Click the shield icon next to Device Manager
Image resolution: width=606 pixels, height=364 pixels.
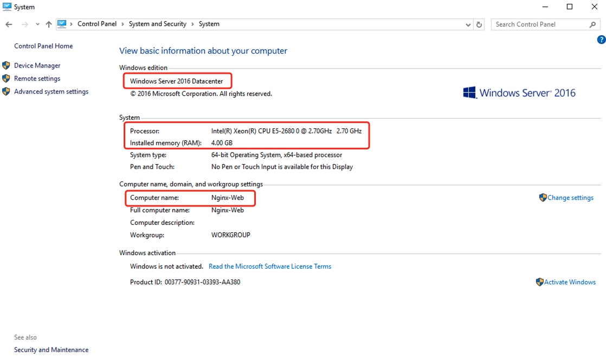coord(6,66)
